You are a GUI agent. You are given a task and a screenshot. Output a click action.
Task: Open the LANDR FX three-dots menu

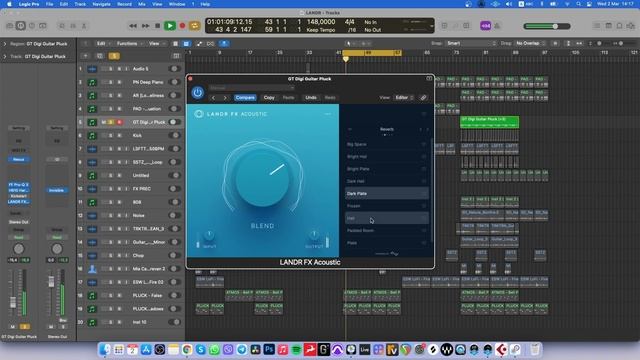tap(328, 114)
